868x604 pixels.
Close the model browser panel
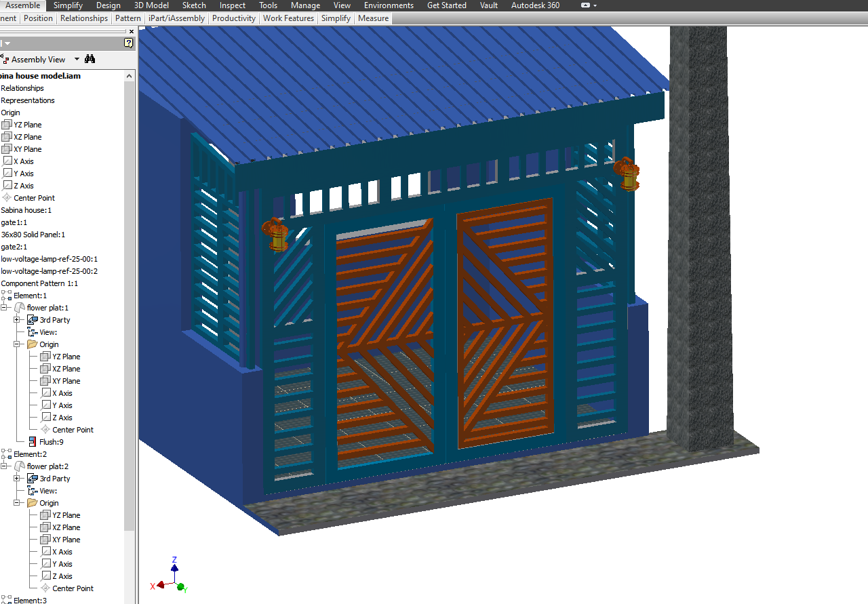[132, 31]
